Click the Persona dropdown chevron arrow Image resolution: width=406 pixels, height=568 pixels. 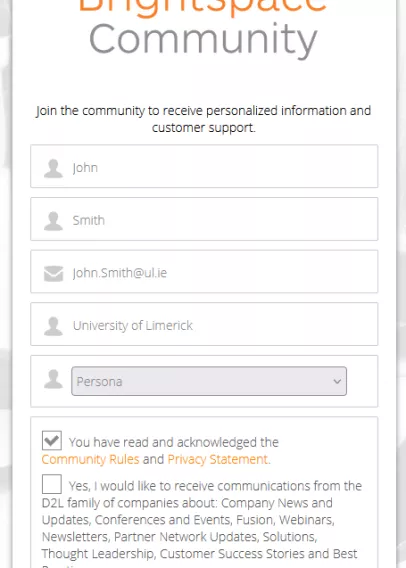(x=337, y=381)
